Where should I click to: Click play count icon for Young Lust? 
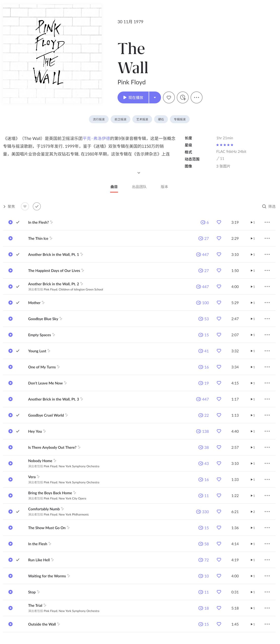coord(201,351)
